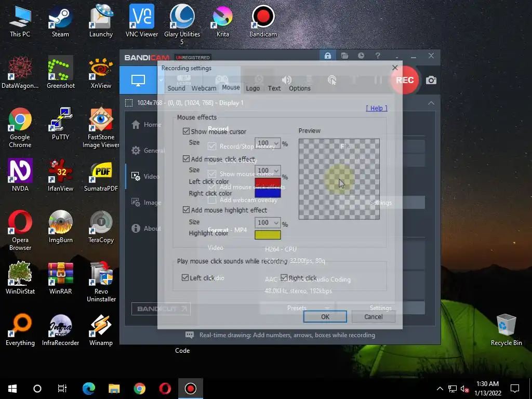Pick the yellow Highlight color swatch
532x399 pixels.
click(x=268, y=235)
